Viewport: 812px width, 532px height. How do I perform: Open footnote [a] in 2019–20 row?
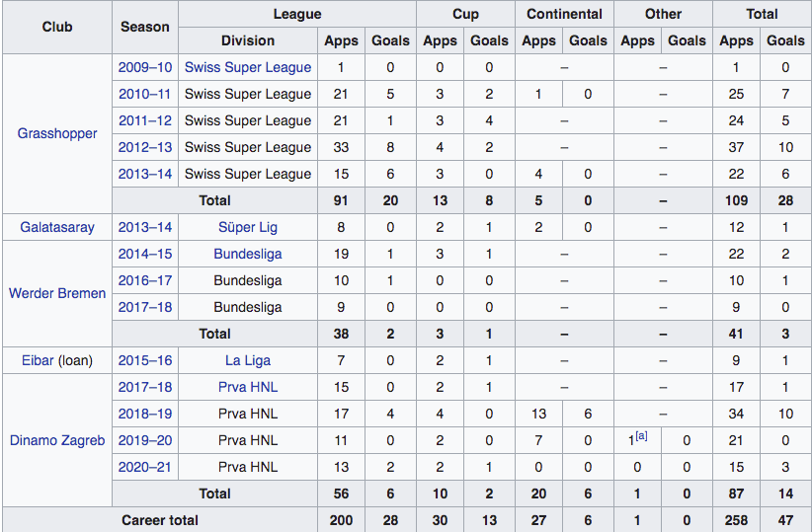(x=641, y=435)
